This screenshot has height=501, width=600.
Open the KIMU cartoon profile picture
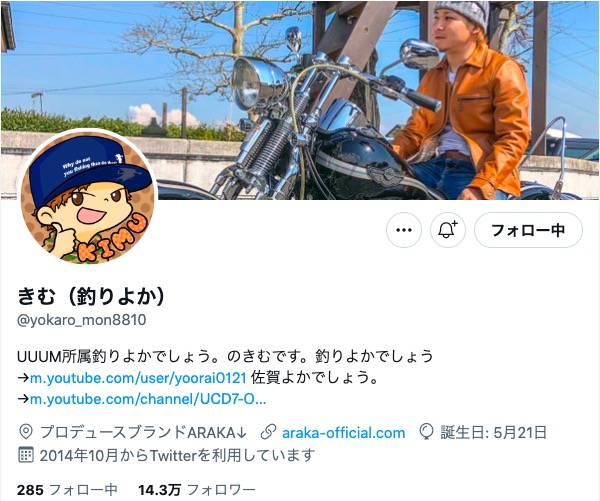(88, 197)
